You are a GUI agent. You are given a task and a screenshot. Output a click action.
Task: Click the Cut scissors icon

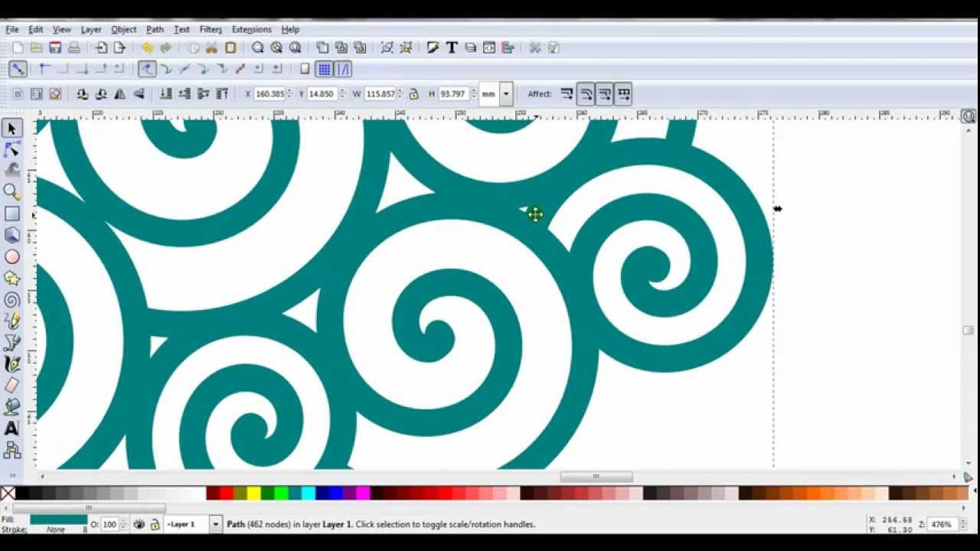tap(212, 47)
